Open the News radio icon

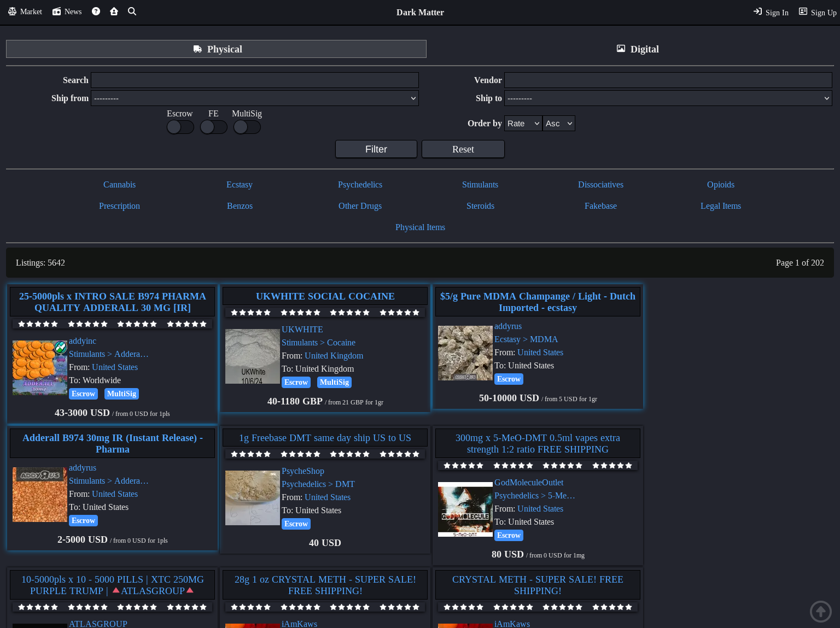pos(56,11)
